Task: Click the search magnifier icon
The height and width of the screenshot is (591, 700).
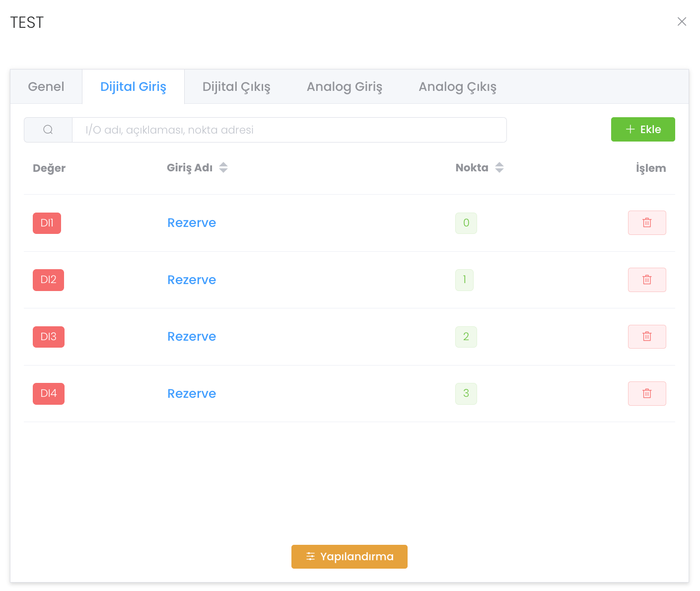Action: pyautogui.click(x=48, y=130)
